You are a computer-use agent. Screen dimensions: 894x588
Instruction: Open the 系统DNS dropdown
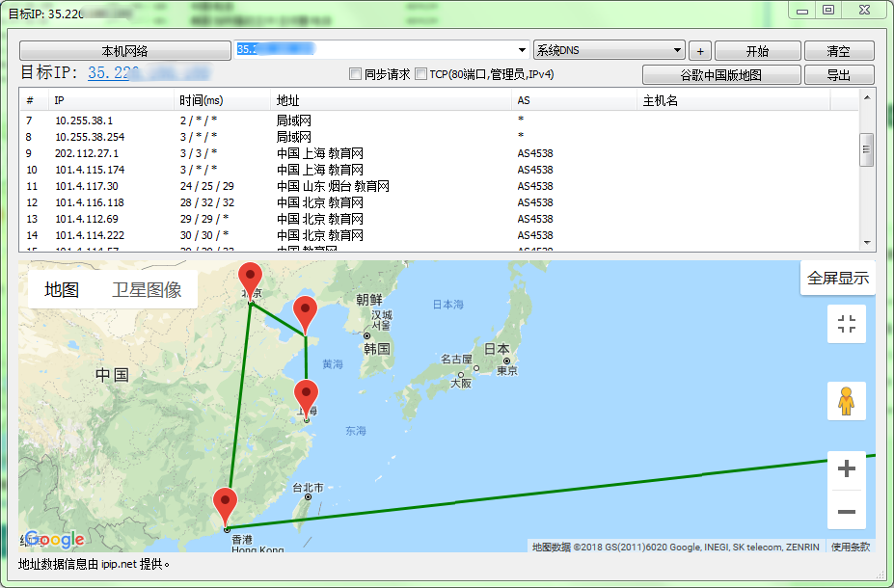pyautogui.click(x=609, y=50)
